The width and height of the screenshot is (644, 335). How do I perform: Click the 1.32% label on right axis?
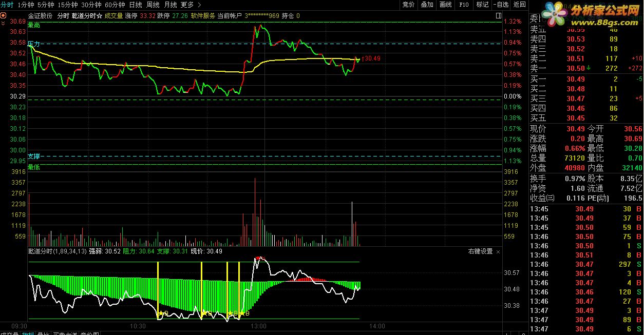tap(512, 22)
